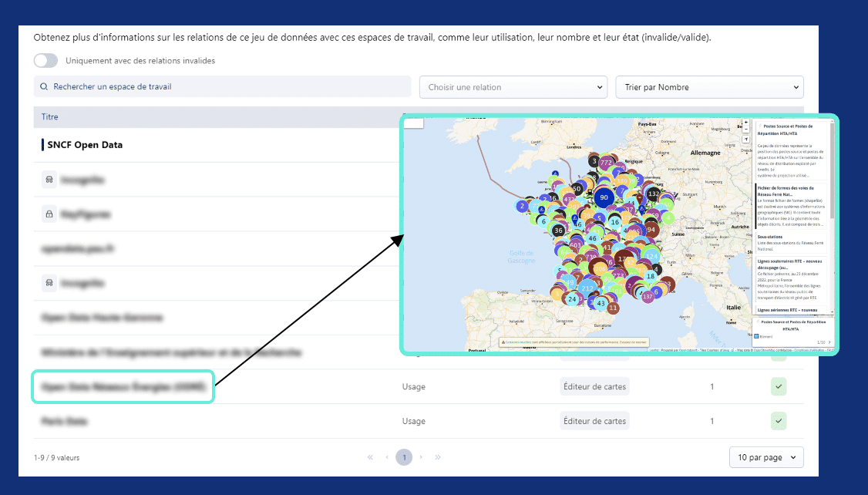
Task: Click the last page double-chevron icon
Action: 438,457
